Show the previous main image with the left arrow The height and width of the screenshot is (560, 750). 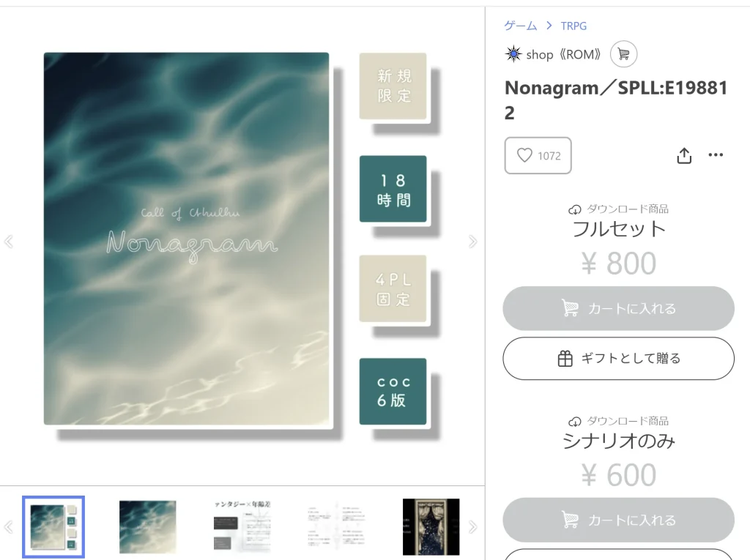pyautogui.click(x=9, y=242)
